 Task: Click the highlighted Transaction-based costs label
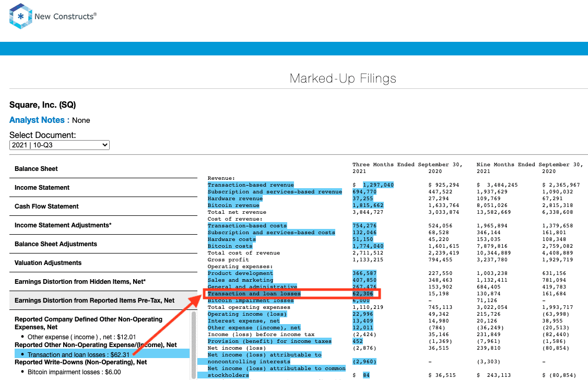tap(247, 226)
